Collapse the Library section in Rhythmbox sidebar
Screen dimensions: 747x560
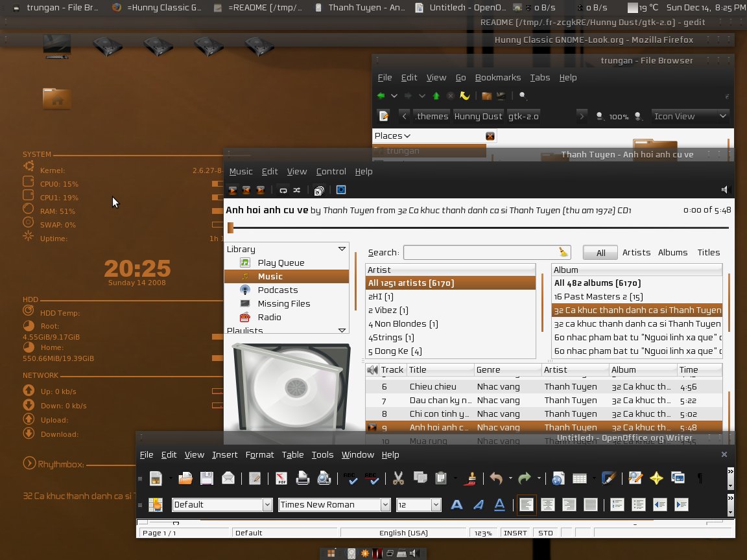tap(342, 249)
